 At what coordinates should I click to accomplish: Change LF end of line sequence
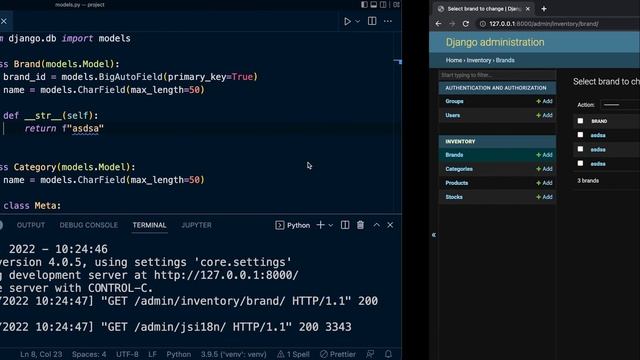pyautogui.click(x=152, y=354)
